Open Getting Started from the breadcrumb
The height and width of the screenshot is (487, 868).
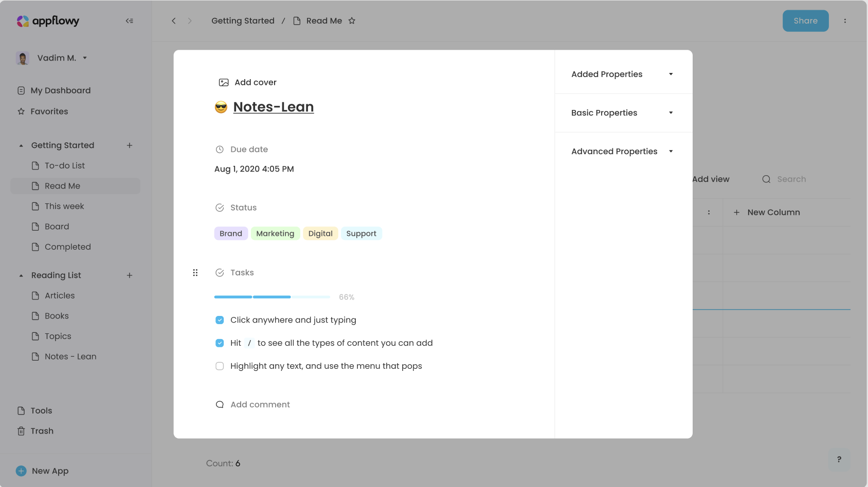point(243,21)
